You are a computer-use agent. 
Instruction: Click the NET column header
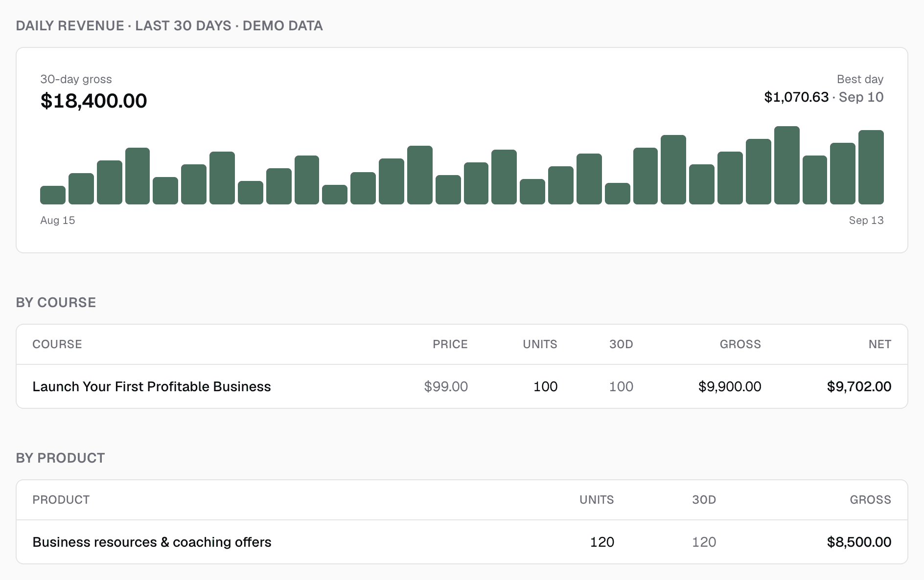879,344
